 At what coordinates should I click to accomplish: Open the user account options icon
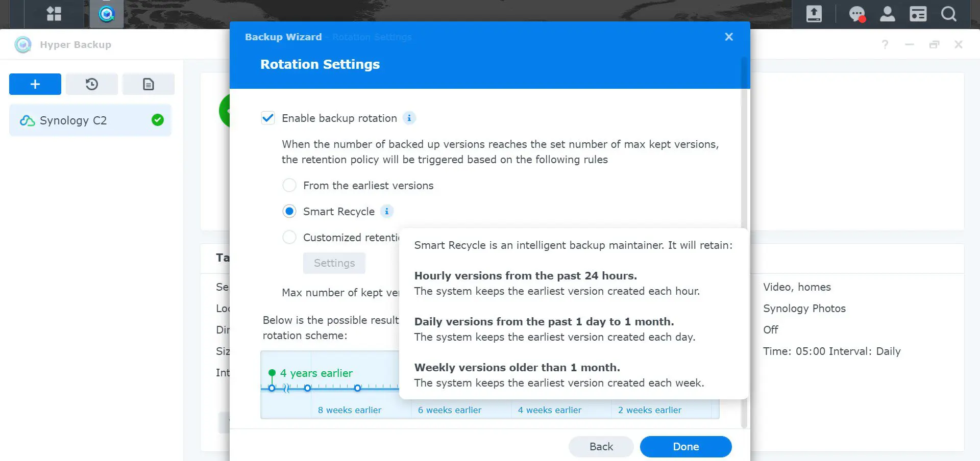tap(887, 14)
